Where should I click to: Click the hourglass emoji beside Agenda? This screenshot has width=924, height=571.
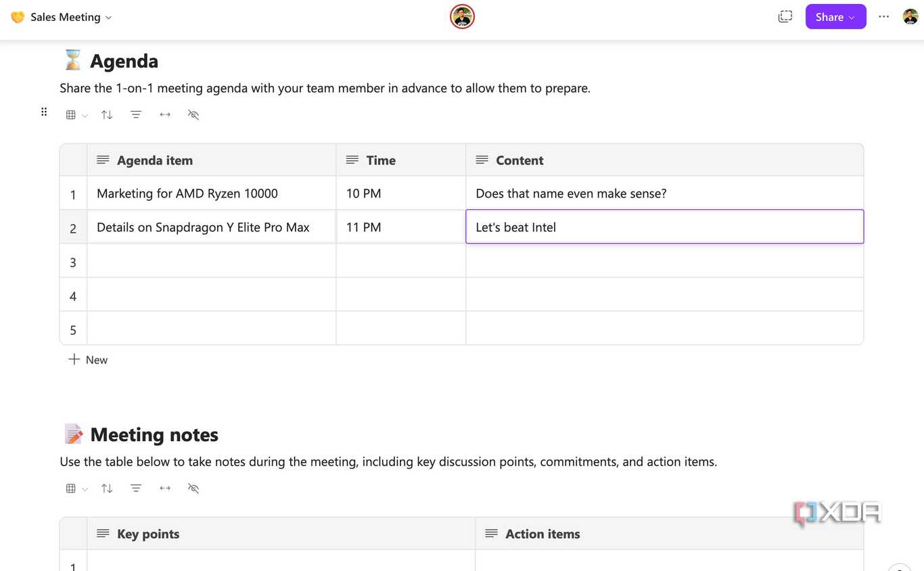(72, 60)
